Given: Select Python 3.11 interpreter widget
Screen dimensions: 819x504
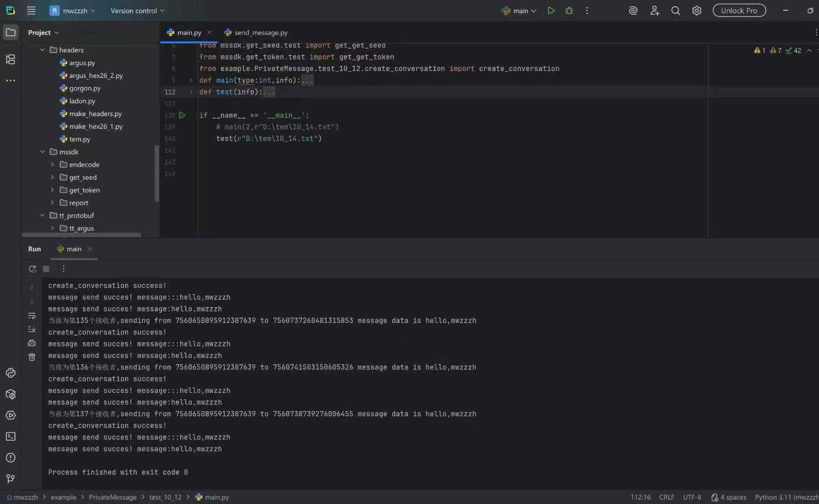Looking at the screenshot, I should click(786, 497).
